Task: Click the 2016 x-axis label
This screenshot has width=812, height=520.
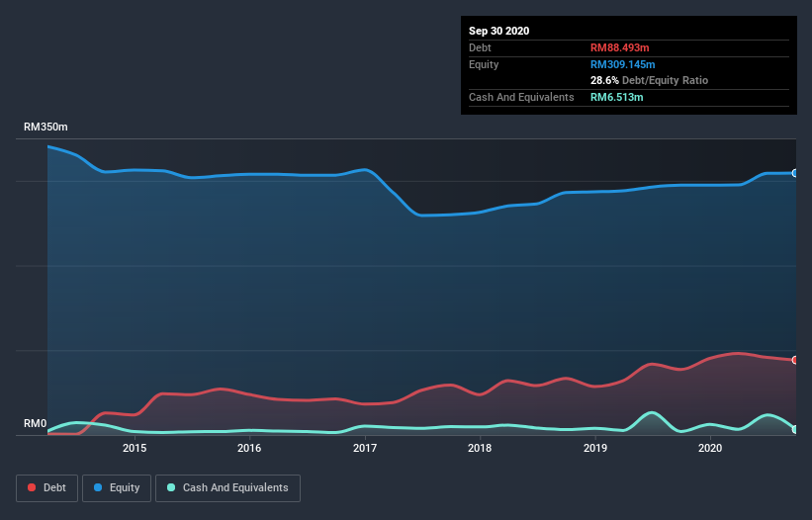Action: click(249, 448)
